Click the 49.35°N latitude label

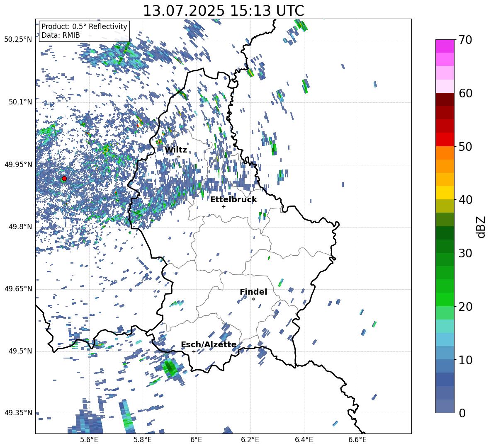pos(18,413)
